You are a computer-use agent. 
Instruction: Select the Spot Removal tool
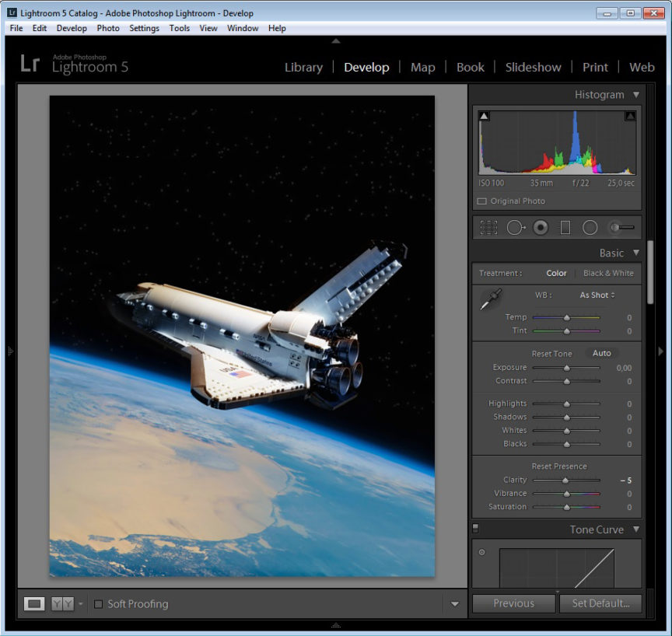[x=515, y=228]
